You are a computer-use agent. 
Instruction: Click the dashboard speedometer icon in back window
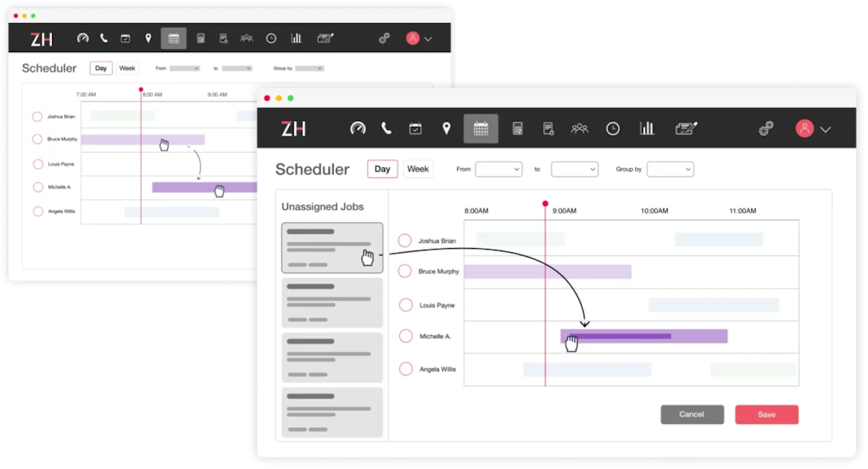82,38
